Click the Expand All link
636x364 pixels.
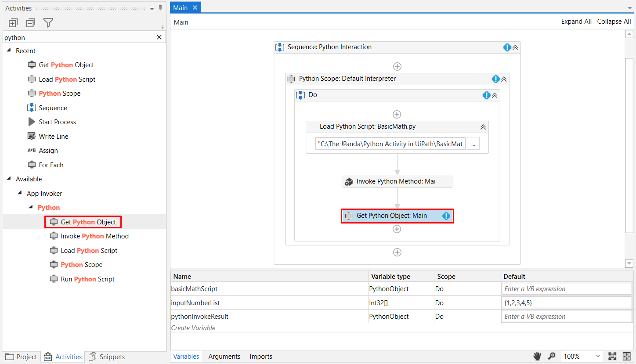tap(576, 21)
